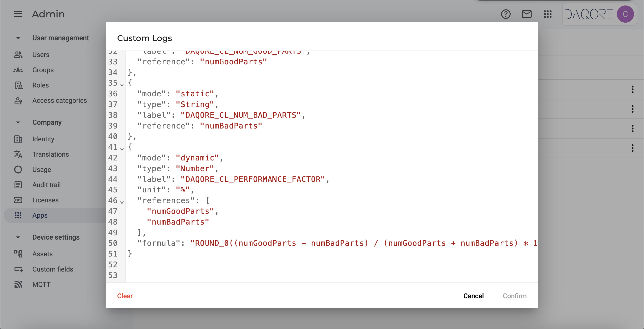Screen dimensions: 644x329
Task: Place cursor on empty line 52
Action: (200, 264)
